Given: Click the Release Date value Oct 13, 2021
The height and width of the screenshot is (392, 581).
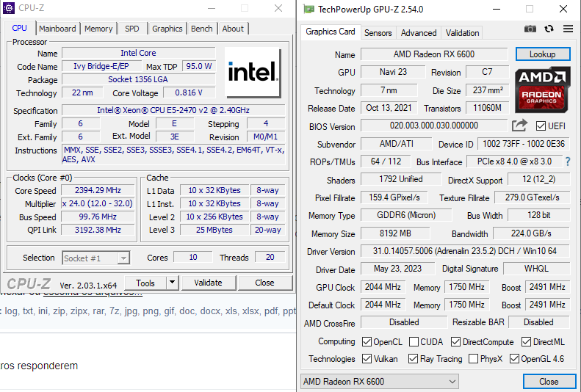Looking at the screenshot, I should [x=389, y=108].
